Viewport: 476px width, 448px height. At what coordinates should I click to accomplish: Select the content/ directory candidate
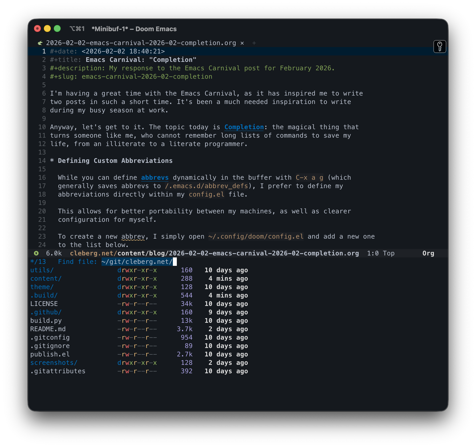46,278
